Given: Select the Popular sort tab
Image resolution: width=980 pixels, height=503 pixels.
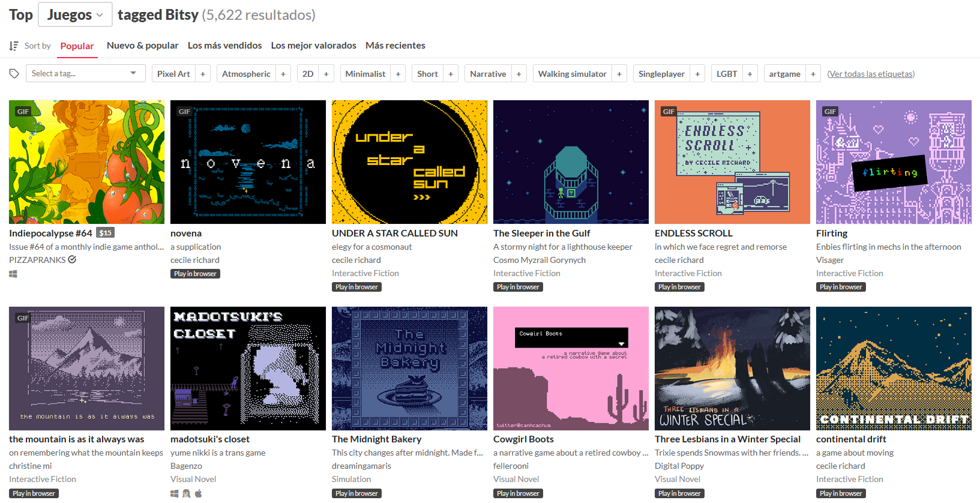Looking at the screenshot, I should [77, 46].
